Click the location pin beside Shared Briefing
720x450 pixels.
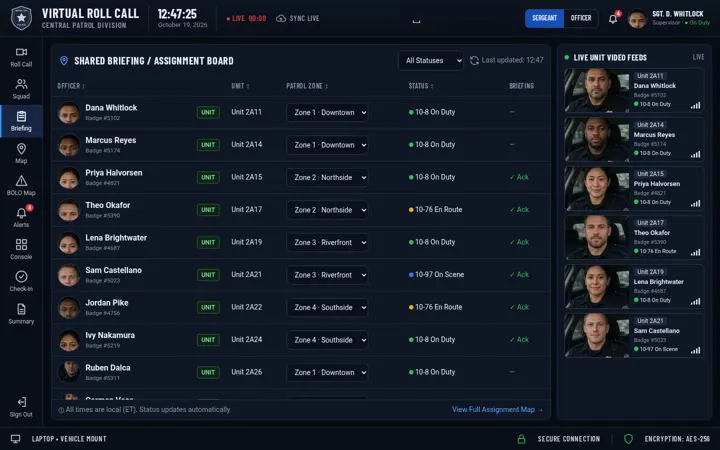(64, 61)
